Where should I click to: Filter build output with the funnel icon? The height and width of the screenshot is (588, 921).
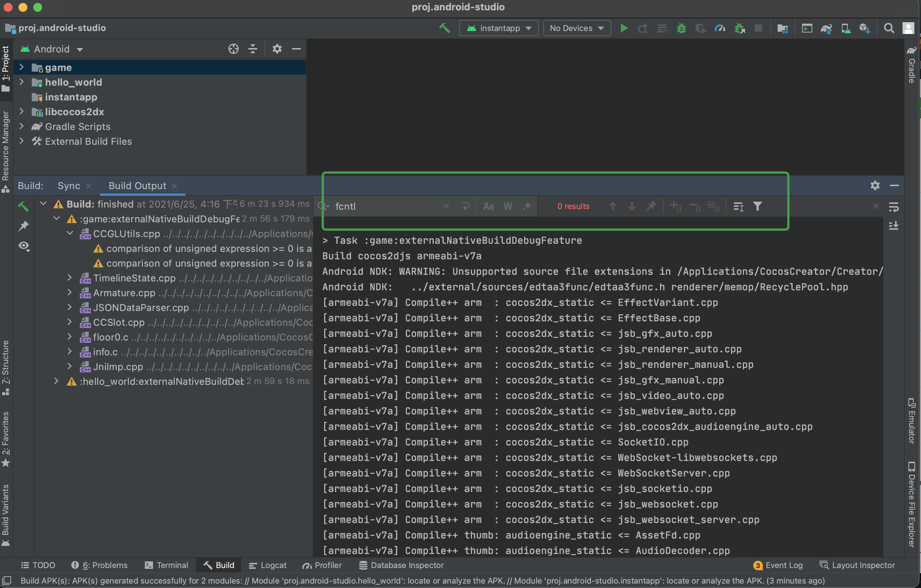coord(758,206)
